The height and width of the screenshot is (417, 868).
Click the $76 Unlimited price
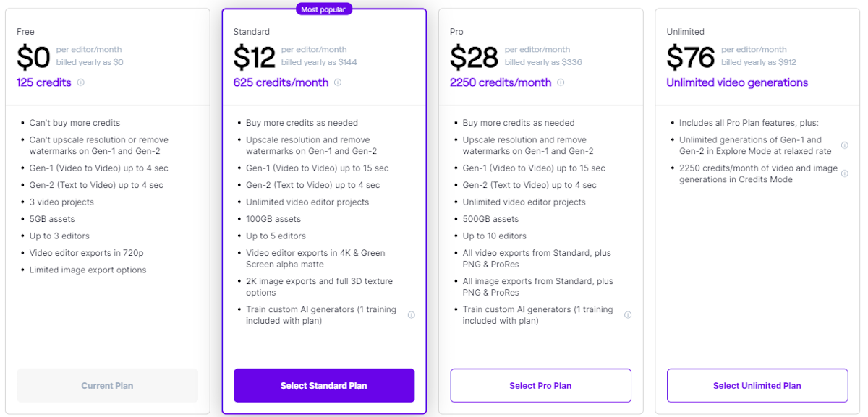point(690,57)
